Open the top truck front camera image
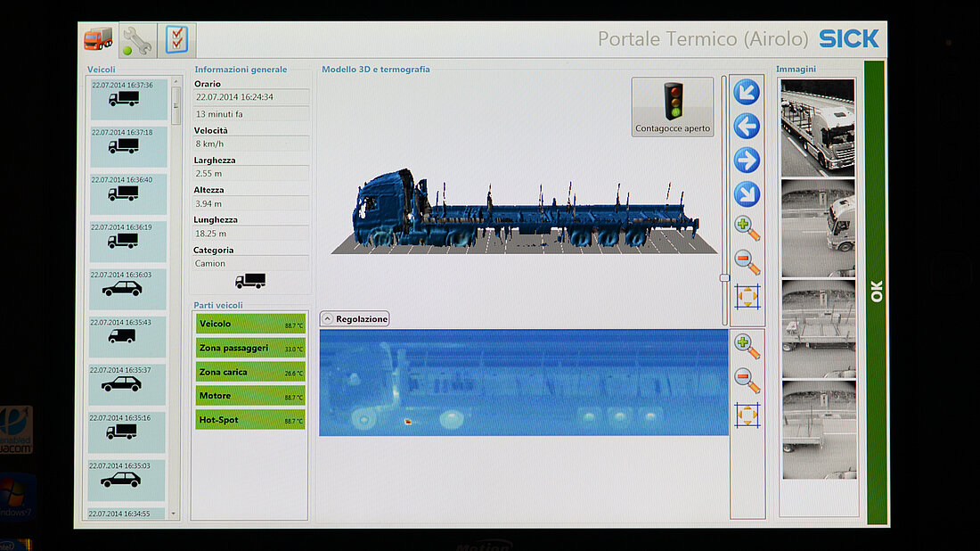Viewport: 980px width, 551px height. point(818,127)
